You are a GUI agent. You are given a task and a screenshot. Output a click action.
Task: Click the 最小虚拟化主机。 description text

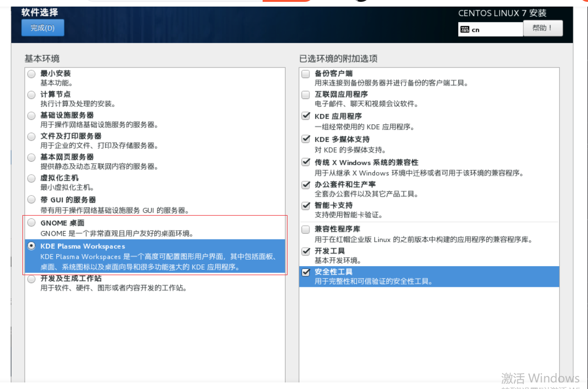coord(67,187)
